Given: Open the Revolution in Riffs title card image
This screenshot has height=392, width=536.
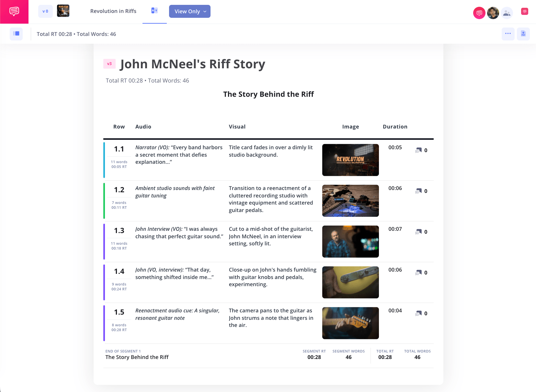Looking at the screenshot, I should point(350,160).
